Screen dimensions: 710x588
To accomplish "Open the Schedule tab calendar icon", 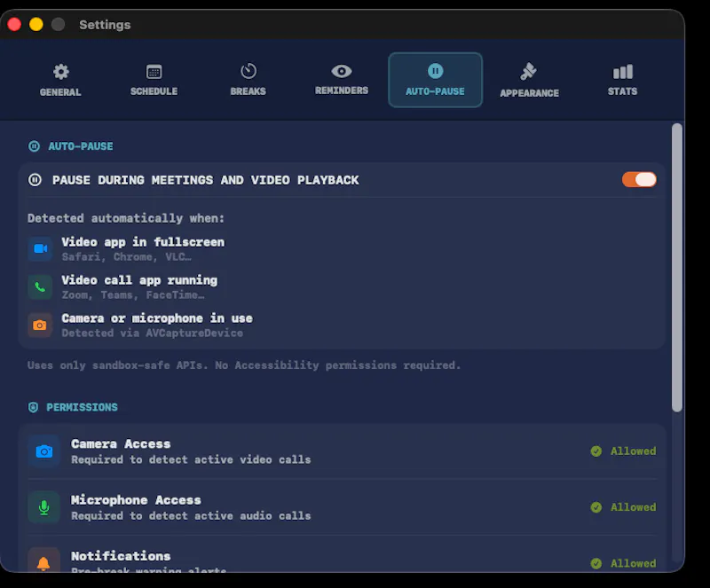I will pyautogui.click(x=154, y=72).
